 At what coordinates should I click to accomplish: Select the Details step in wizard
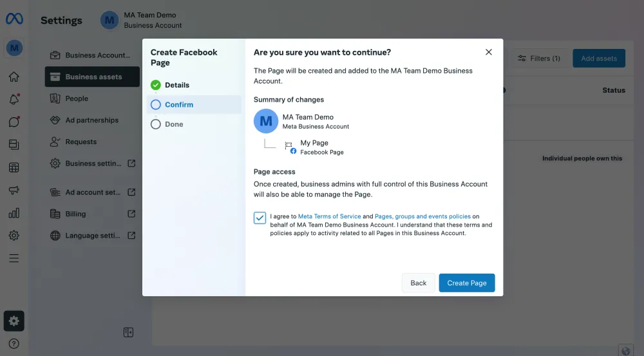tap(176, 85)
